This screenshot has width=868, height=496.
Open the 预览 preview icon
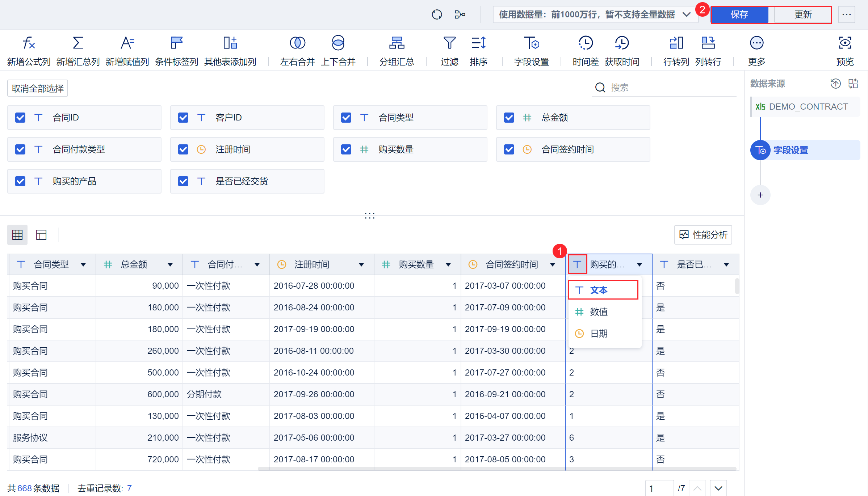[845, 43]
